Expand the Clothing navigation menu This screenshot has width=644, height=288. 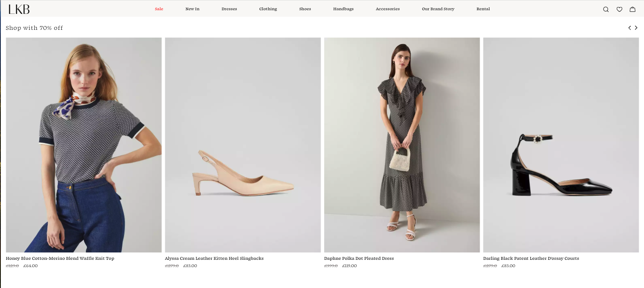[268, 9]
